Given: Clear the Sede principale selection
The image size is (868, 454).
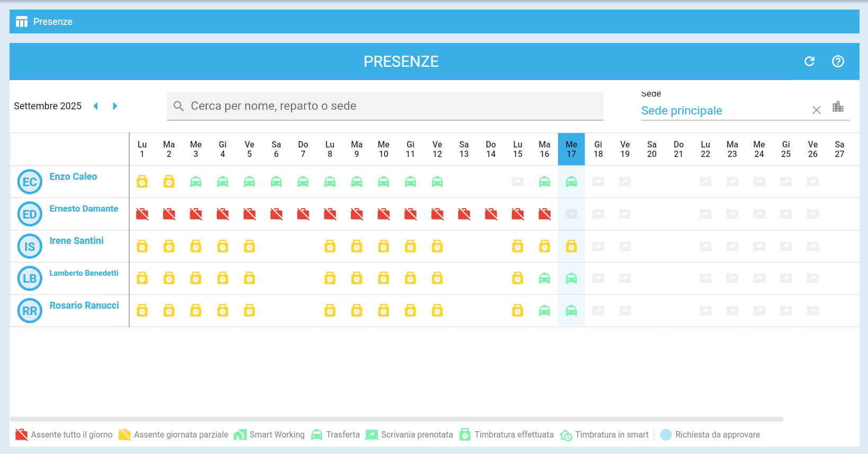Looking at the screenshot, I should pos(816,110).
